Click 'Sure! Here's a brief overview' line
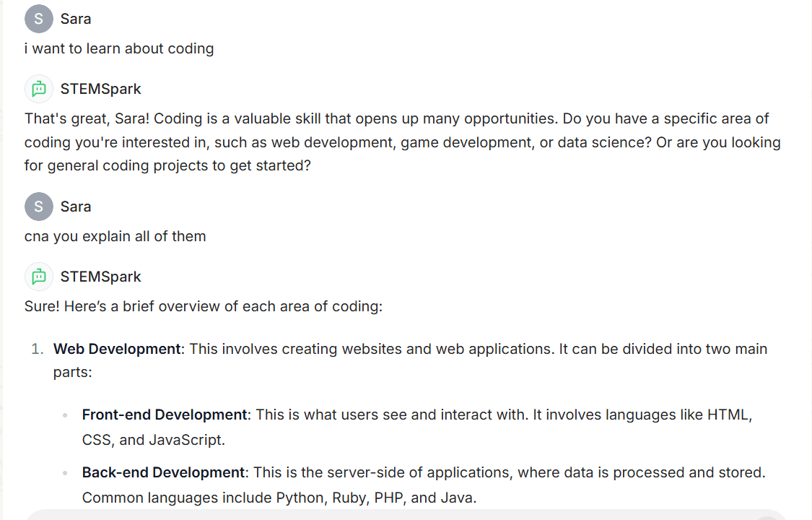The image size is (812, 520). pyautogui.click(x=204, y=307)
